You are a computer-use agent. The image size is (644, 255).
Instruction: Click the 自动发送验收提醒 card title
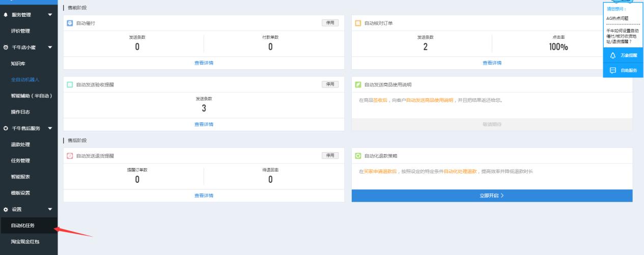(95, 84)
